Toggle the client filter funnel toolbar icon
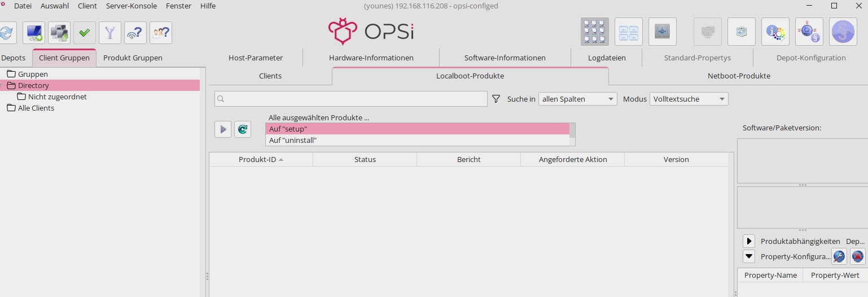868x297 pixels. point(110,33)
